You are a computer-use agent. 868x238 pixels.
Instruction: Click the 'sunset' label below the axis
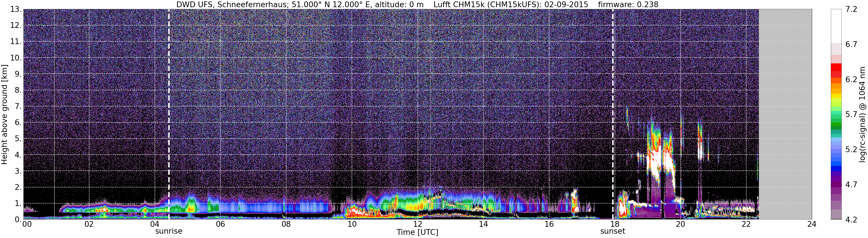(612, 231)
